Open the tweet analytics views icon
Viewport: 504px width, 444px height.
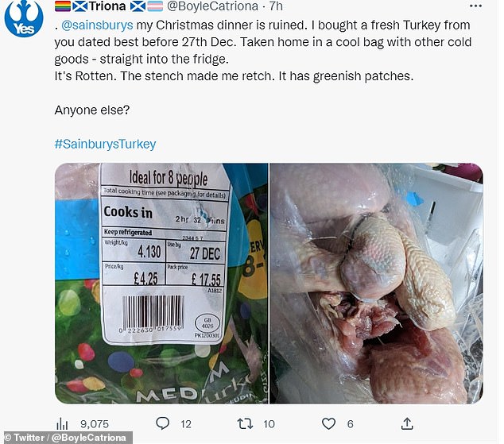click(x=61, y=424)
